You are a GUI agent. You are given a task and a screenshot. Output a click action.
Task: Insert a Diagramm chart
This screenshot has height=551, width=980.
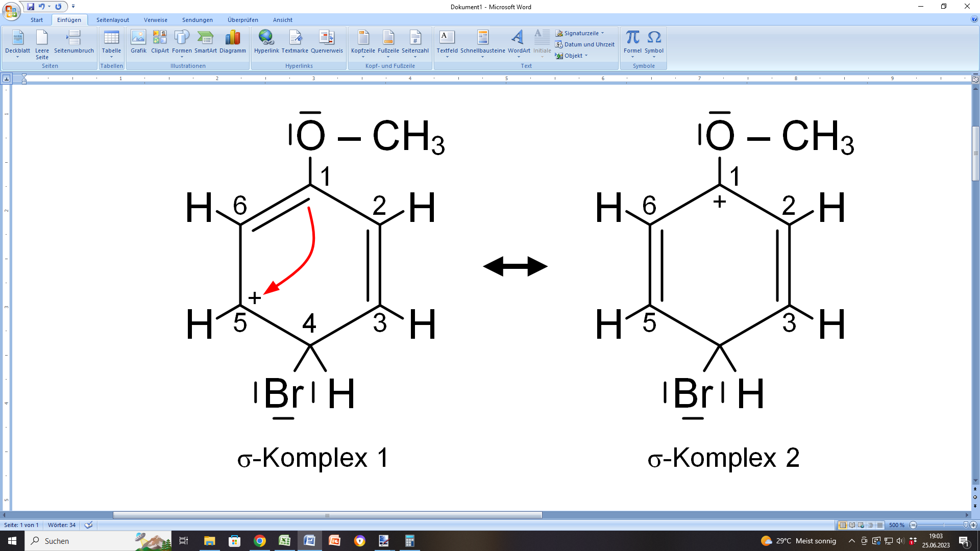[x=233, y=42]
